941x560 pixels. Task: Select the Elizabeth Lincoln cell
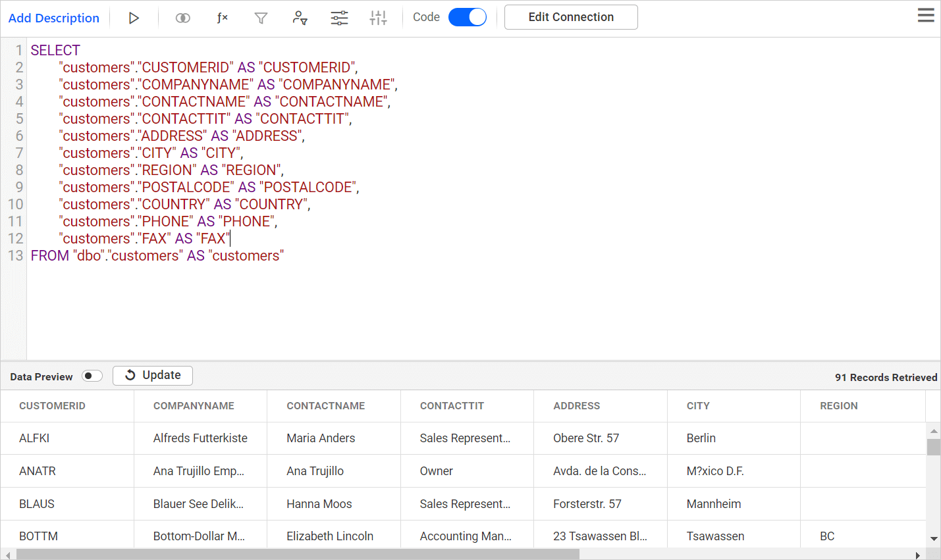pyautogui.click(x=334, y=535)
